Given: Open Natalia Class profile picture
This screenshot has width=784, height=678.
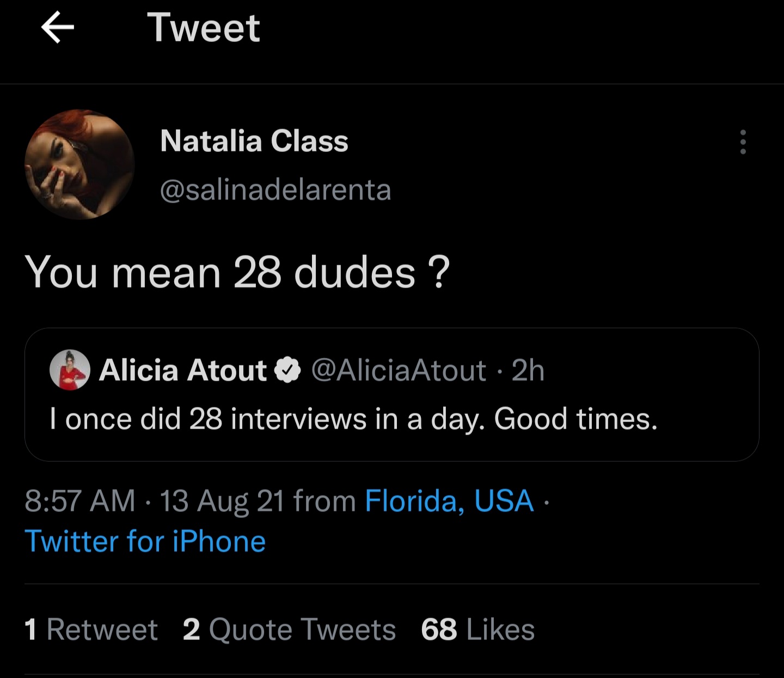Looking at the screenshot, I should click(x=79, y=164).
